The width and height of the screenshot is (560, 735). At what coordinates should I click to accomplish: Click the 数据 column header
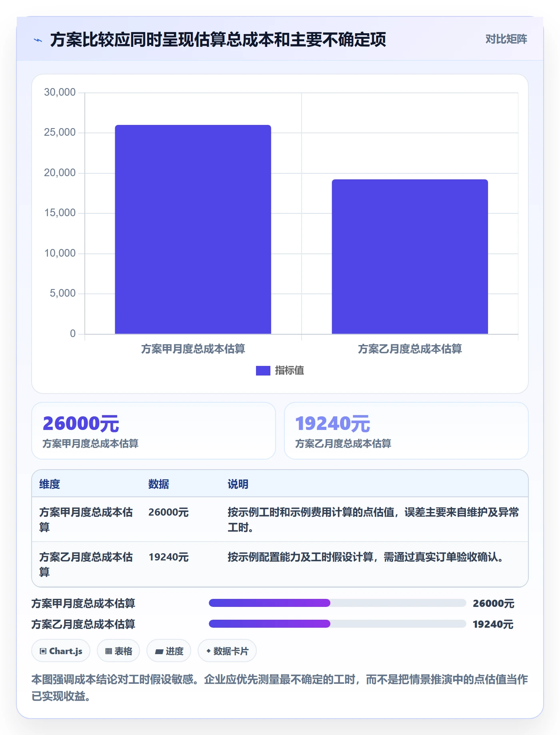(x=158, y=484)
